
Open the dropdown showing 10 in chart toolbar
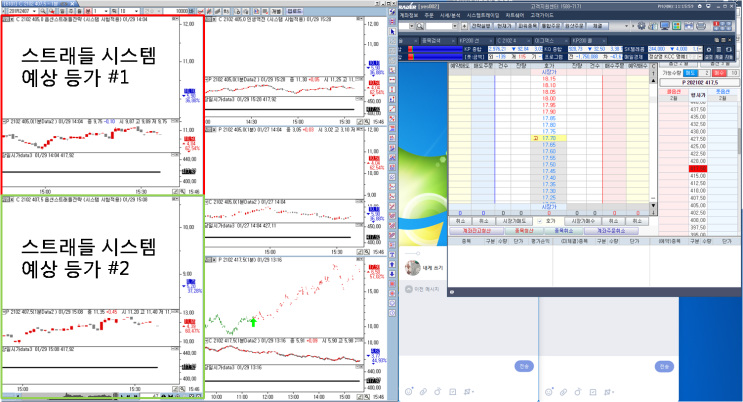[136, 11]
